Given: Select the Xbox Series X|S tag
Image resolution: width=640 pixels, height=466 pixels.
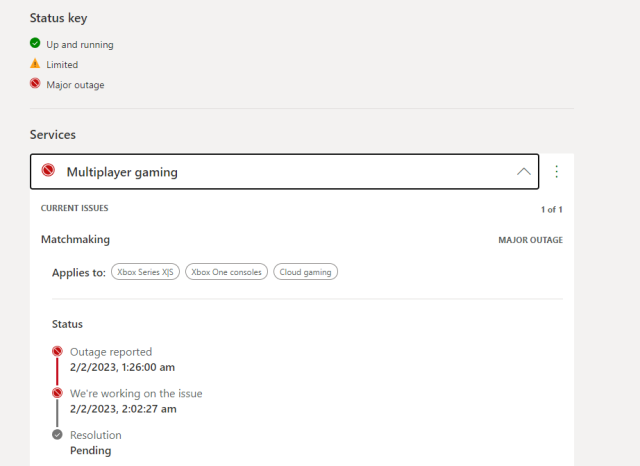Looking at the screenshot, I should [145, 272].
